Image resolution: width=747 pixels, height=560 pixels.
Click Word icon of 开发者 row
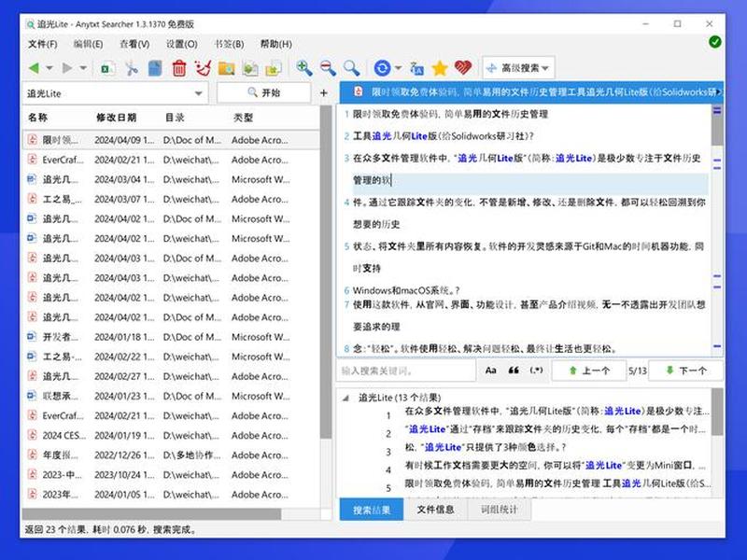(32, 337)
